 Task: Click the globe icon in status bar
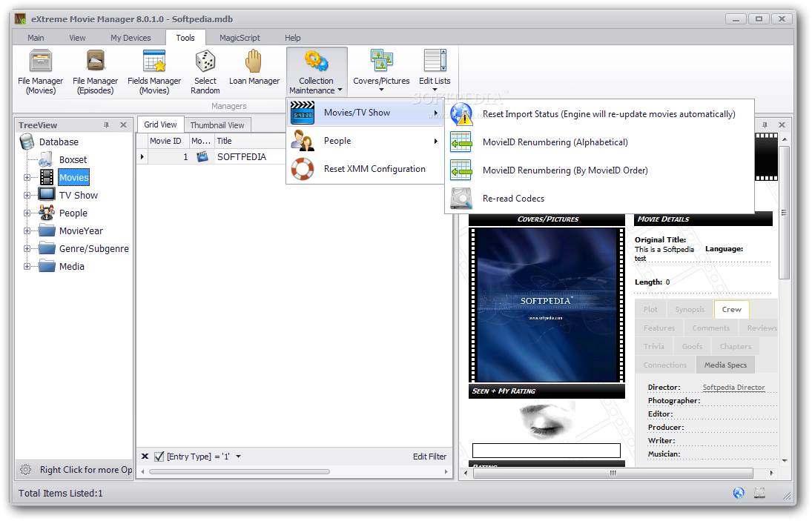(739, 493)
